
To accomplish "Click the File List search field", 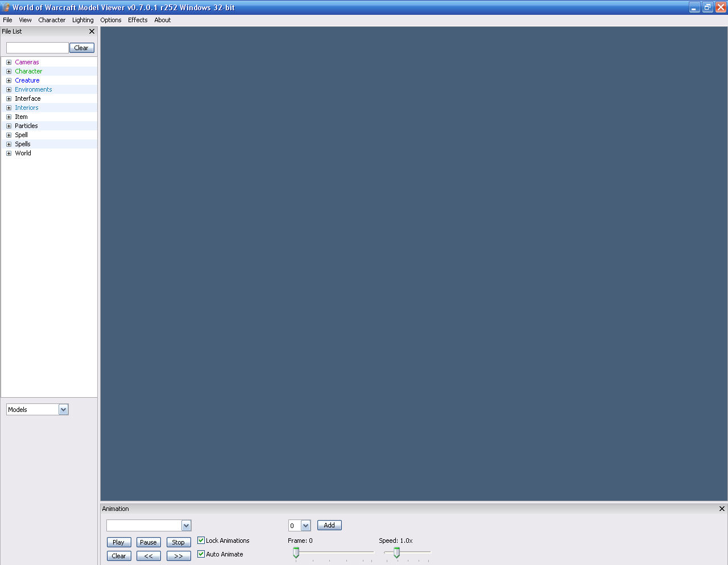I will point(38,48).
